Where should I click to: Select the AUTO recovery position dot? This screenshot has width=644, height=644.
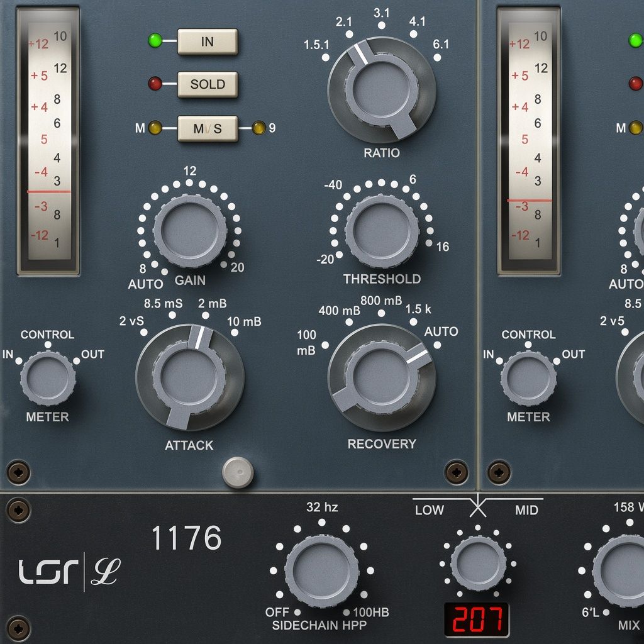(438, 345)
